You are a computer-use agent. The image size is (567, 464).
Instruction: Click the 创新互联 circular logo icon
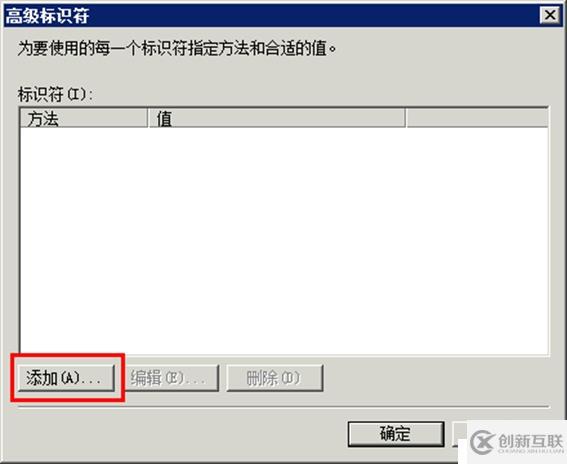click(482, 443)
